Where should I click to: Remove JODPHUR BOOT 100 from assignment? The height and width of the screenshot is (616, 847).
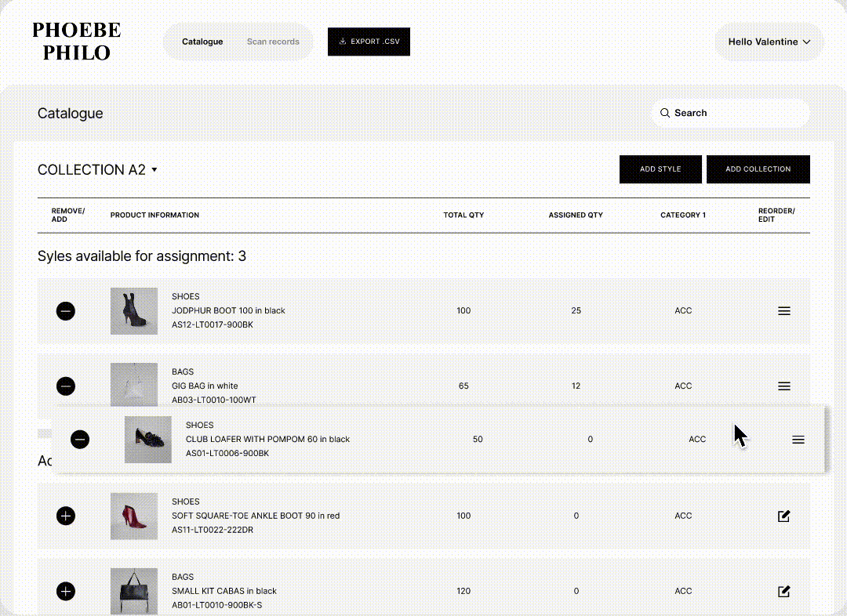coord(66,311)
